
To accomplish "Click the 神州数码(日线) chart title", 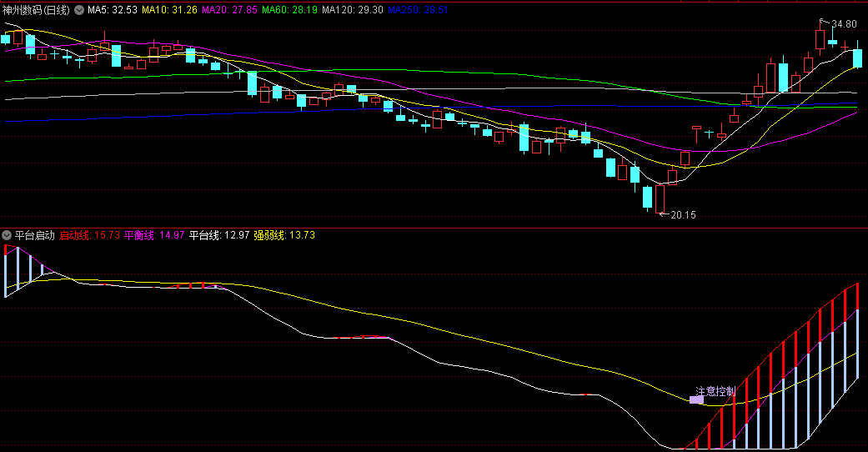I will point(36,10).
